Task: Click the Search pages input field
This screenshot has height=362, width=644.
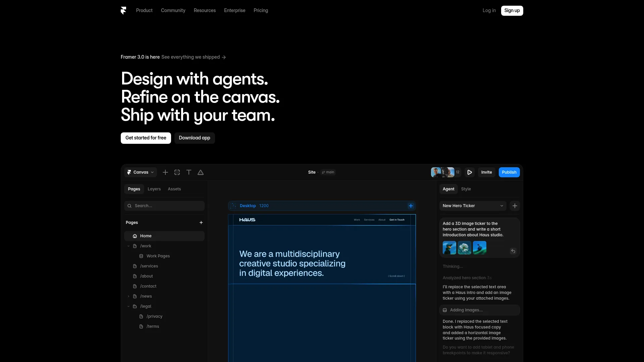Action: [x=164, y=206]
